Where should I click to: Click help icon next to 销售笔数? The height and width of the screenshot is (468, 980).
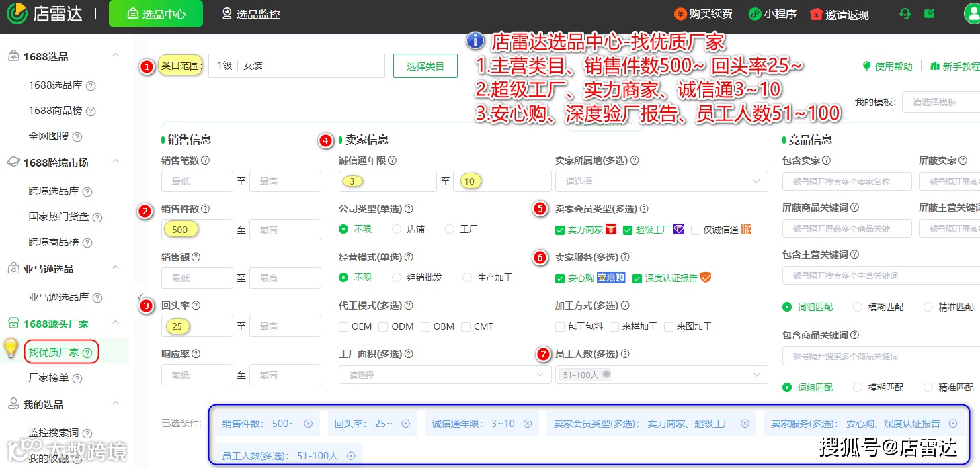point(206,160)
